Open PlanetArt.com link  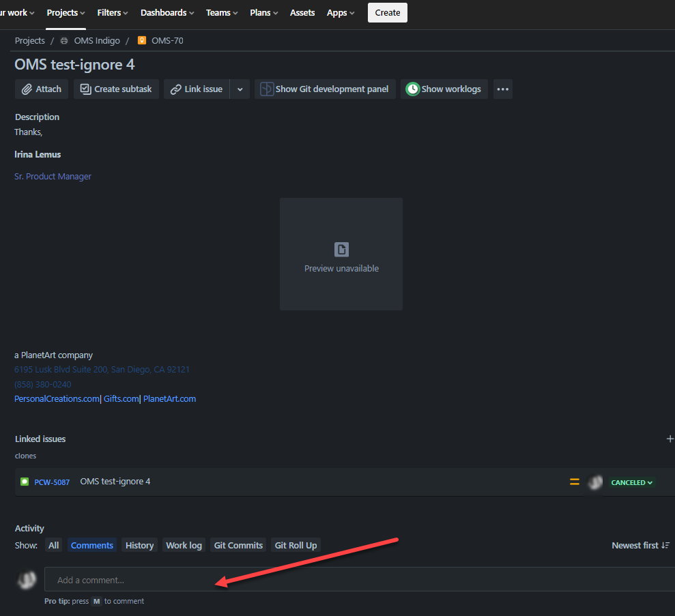(x=170, y=399)
